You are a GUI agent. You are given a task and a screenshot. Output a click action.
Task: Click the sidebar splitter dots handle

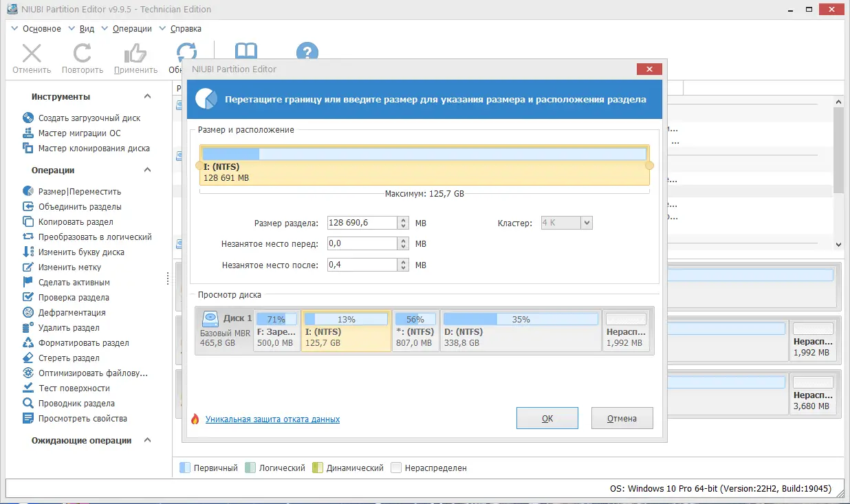pyautogui.click(x=168, y=278)
